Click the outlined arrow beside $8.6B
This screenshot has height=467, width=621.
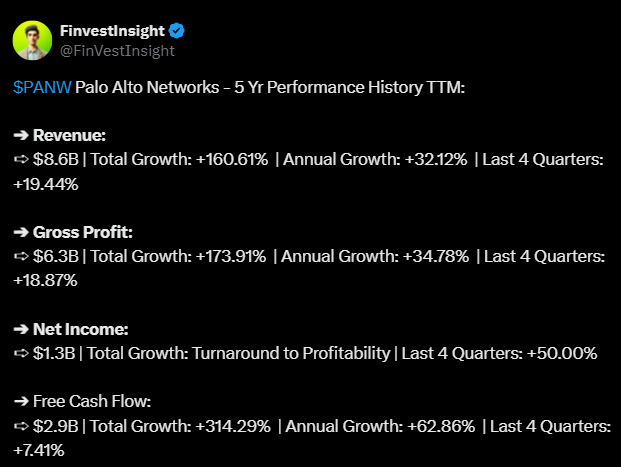click(21, 160)
